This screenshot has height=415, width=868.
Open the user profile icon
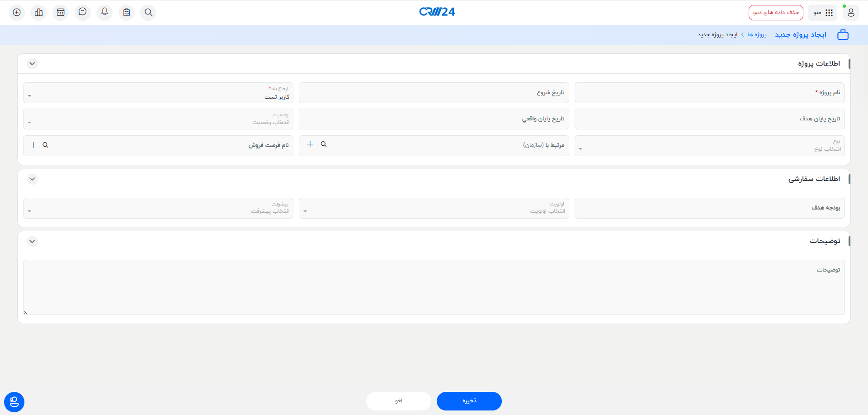tap(851, 13)
